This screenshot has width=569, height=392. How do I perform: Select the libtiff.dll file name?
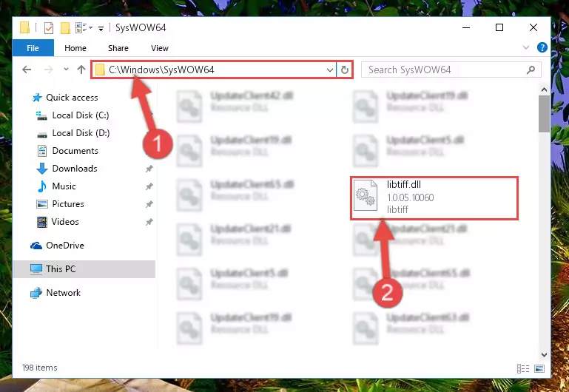[x=404, y=185]
